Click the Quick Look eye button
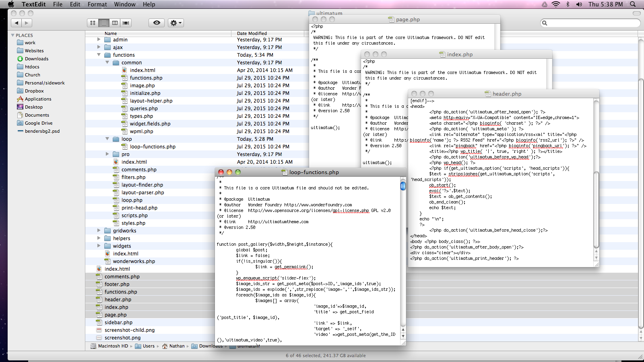This screenshot has height=362, width=644. tap(157, 23)
